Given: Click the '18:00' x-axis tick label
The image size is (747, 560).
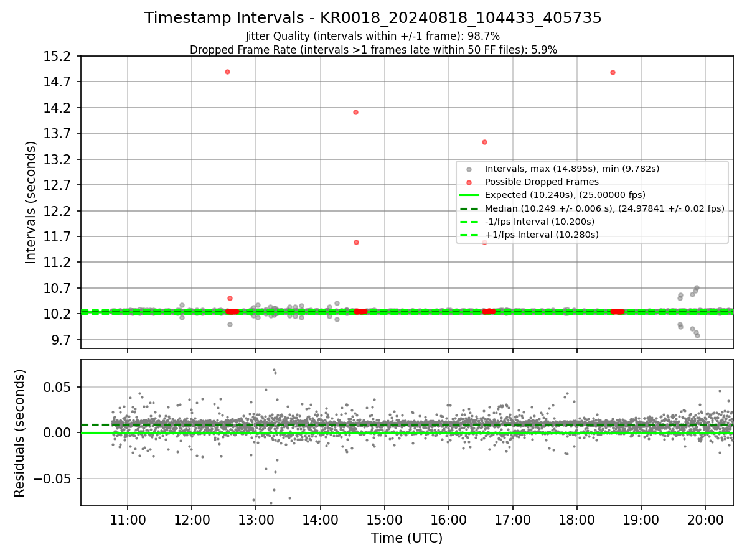Looking at the screenshot, I should [x=576, y=521].
